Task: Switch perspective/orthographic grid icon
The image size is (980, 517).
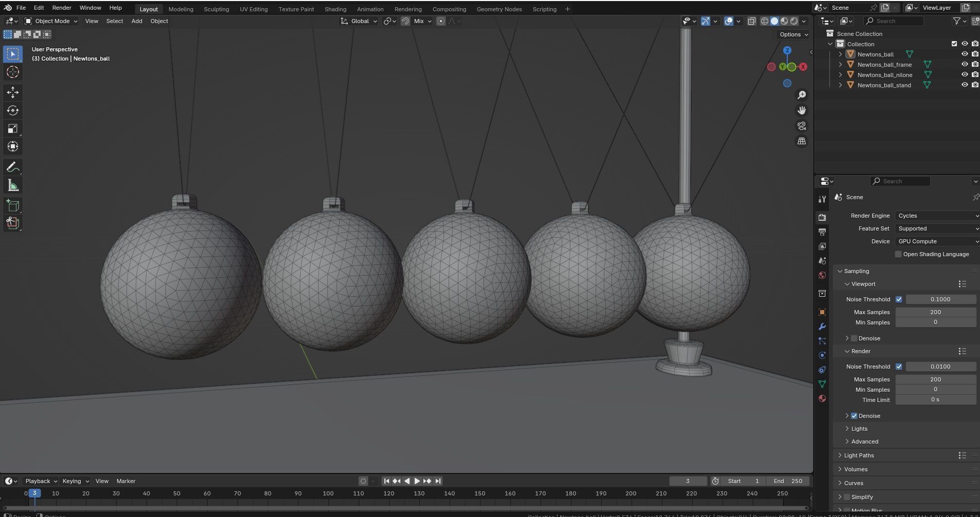Action: tap(802, 141)
